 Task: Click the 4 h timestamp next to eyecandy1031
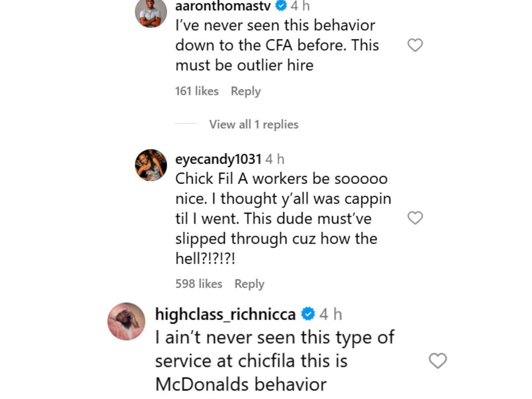tap(275, 159)
